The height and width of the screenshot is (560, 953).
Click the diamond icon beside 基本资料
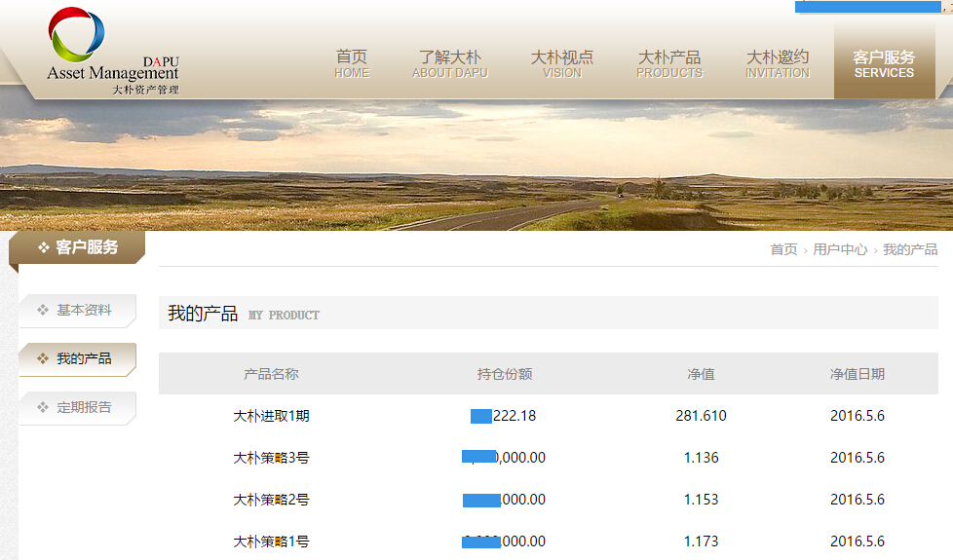43,310
